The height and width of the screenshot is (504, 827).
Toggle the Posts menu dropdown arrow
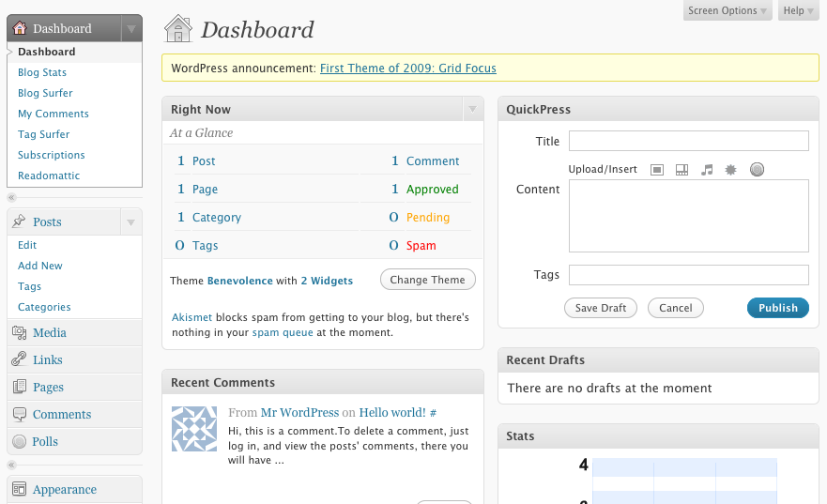pos(130,221)
